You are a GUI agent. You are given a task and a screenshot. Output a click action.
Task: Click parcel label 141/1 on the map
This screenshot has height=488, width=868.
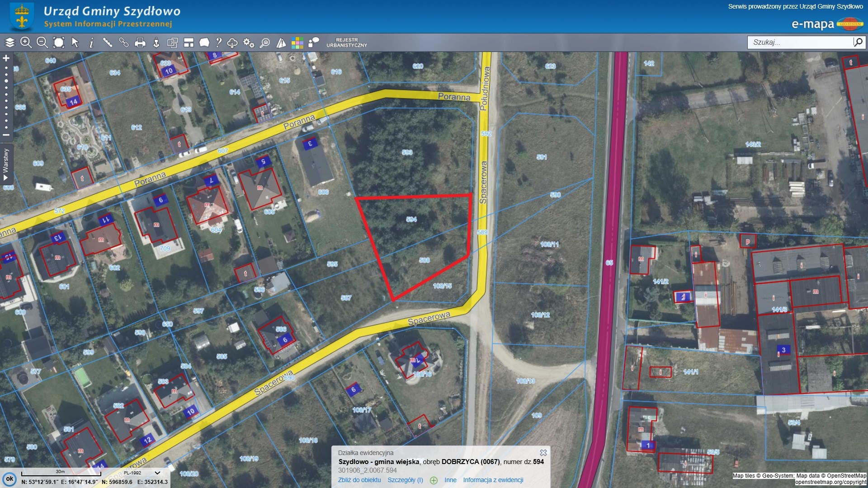pos(690,371)
